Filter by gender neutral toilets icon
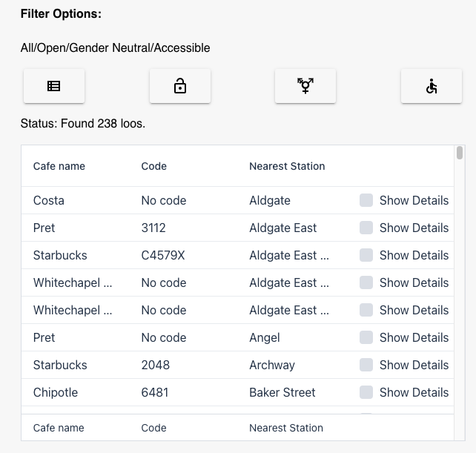Screen dimensions: 476x453 (305, 86)
